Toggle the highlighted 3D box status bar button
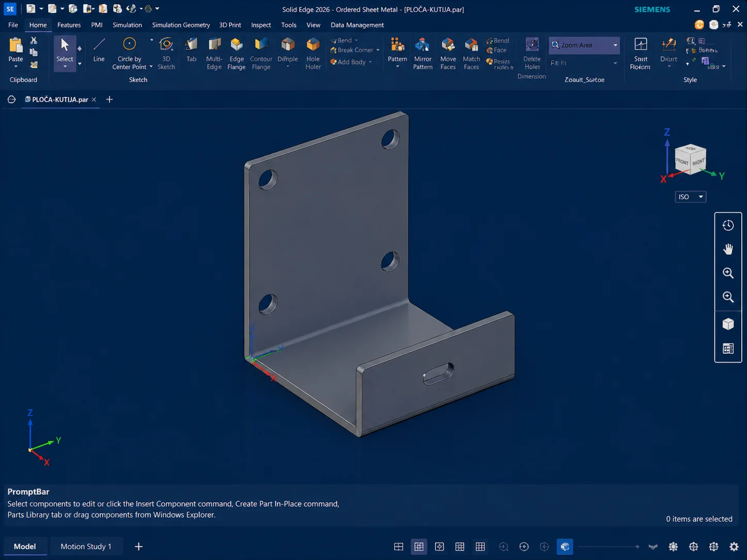 point(565,547)
